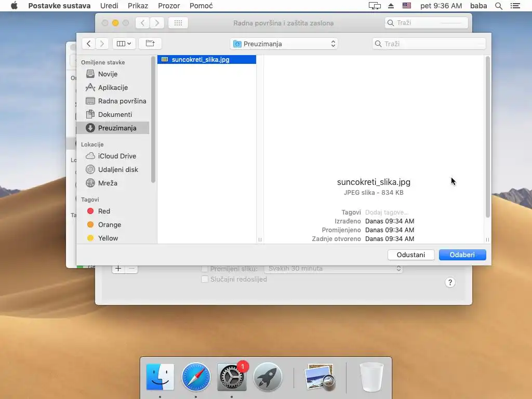The height and width of the screenshot is (399, 532).
Task: Open the Uredi menu
Action: click(x=109, y=6)
